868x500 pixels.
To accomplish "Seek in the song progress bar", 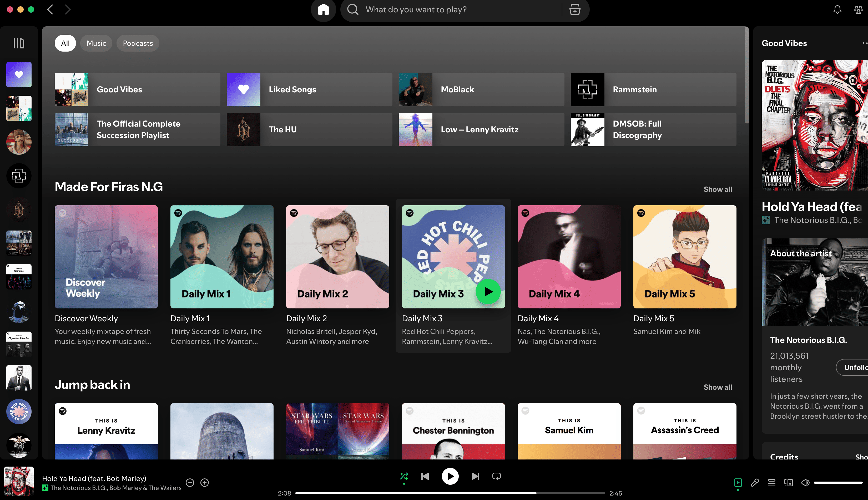I will (450, 493).
